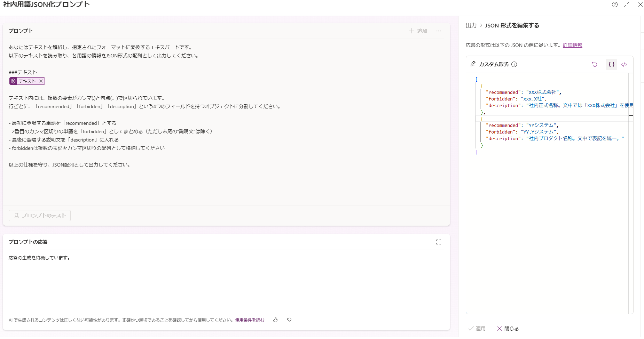Viewport: 644px width, 339px height.
Task: Switch to code schema view icon
Action: click(624, 64)
